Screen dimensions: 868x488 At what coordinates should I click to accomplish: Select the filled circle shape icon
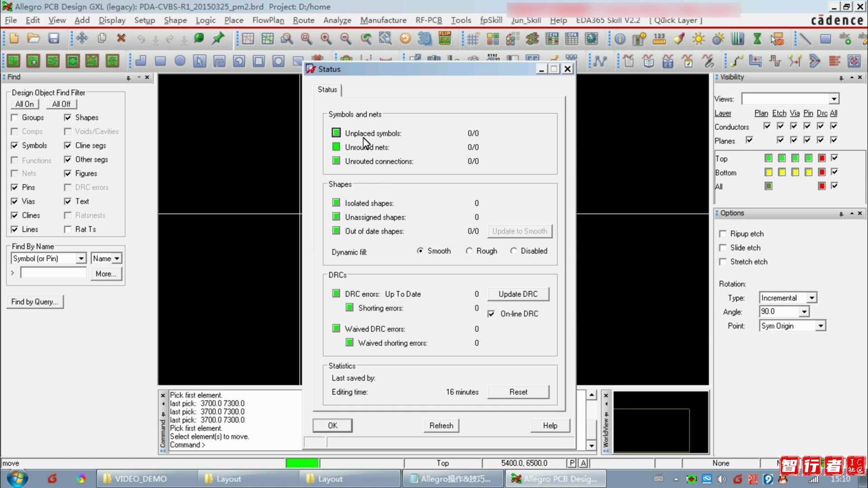point(180,61)
